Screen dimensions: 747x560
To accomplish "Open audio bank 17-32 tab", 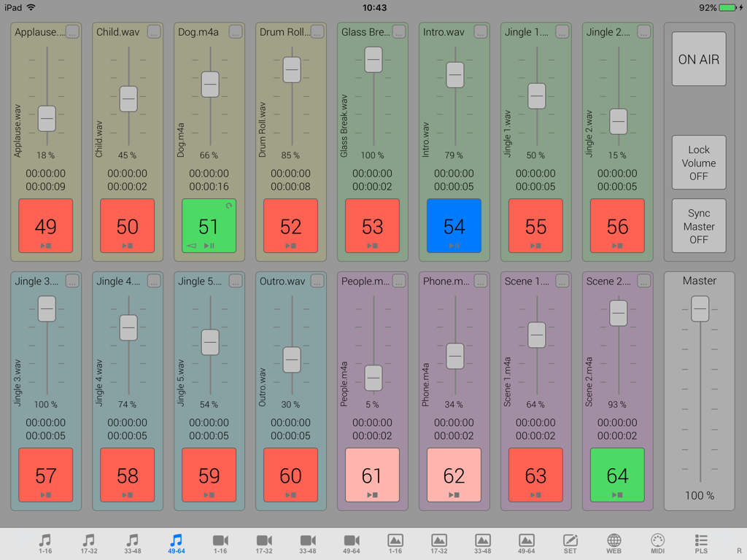I will (88, 544).
